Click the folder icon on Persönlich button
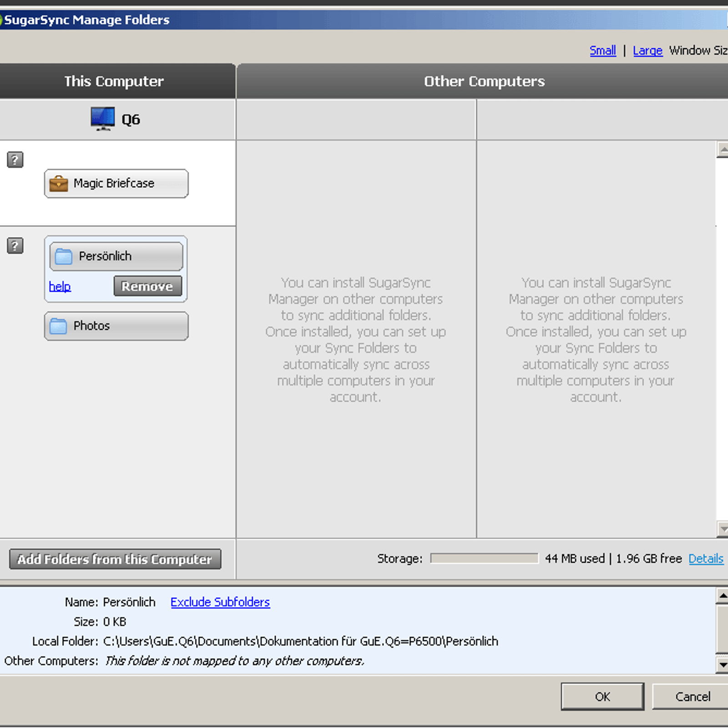 click(x=64, y=256)
